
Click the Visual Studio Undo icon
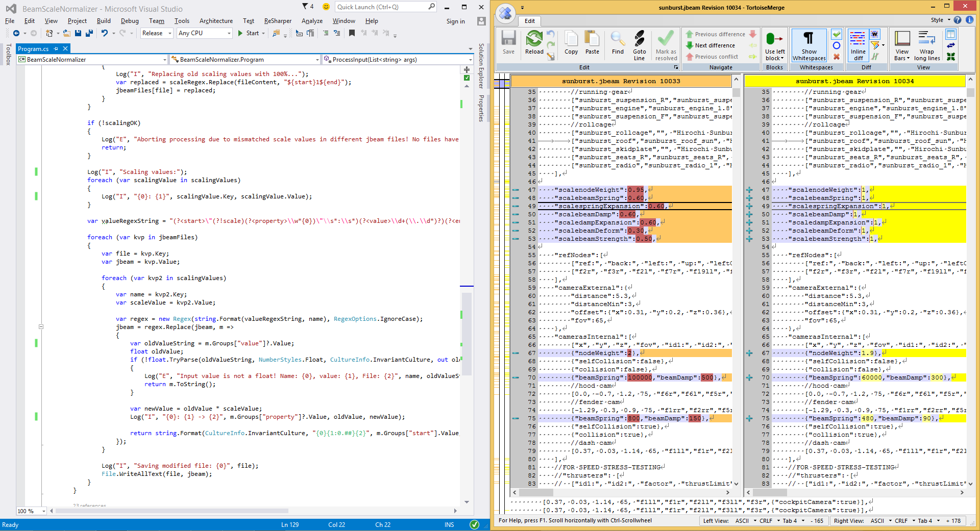pyautogui.click(x=105, y=33)
